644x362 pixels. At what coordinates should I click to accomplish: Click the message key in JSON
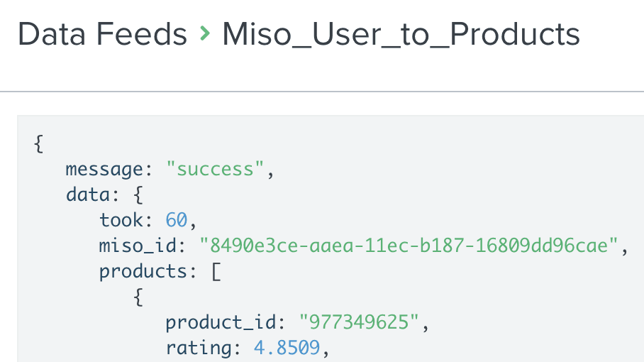pos(104,170)
